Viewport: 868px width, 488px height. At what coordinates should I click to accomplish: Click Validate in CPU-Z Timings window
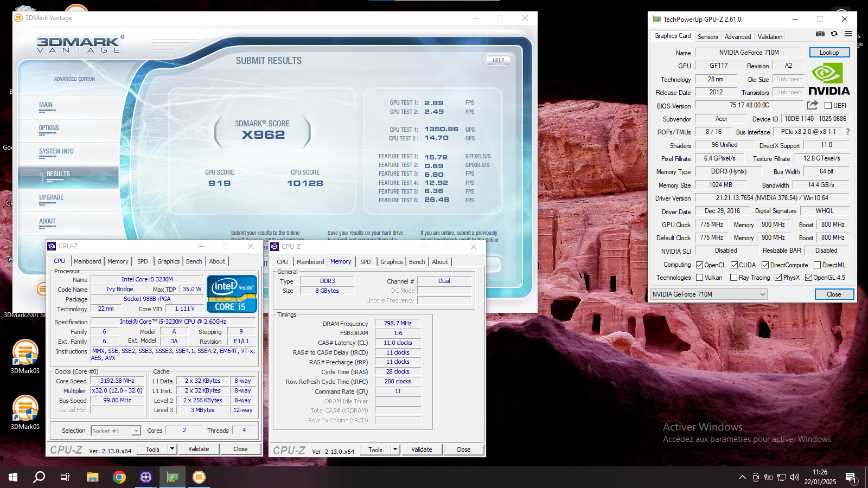tap(422, 450)
